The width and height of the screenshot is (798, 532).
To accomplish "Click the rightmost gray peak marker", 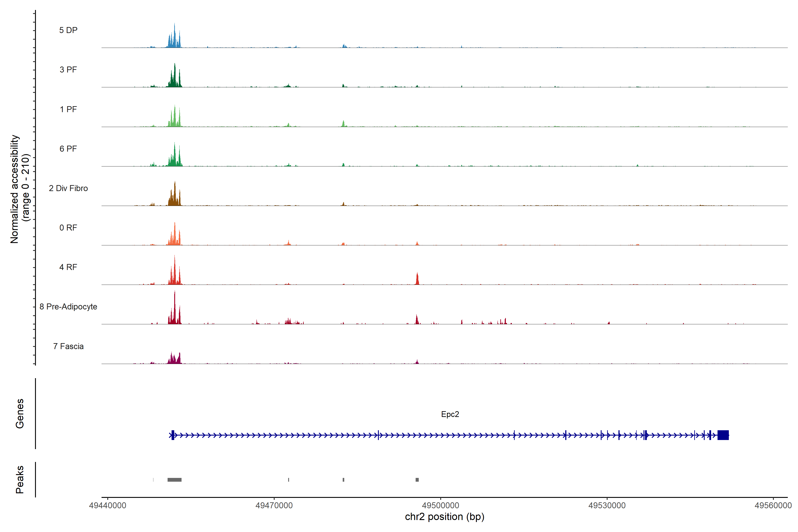I will click(x=417, y=480).
